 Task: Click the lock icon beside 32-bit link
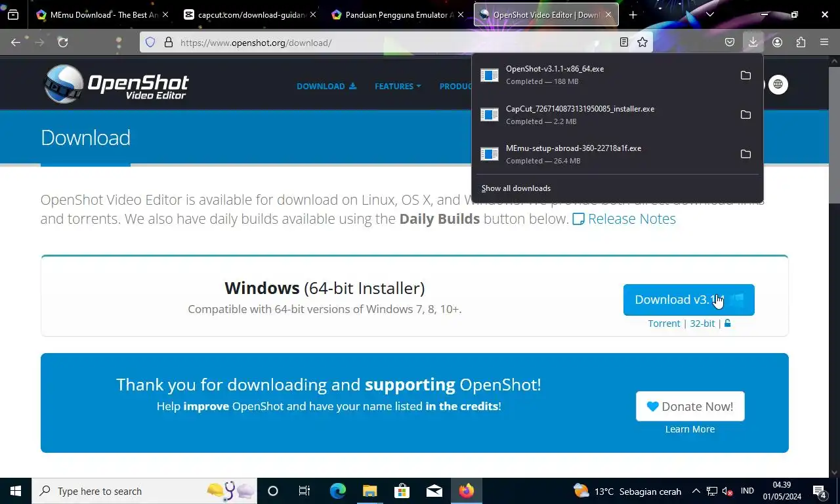(x=727, y=323)
